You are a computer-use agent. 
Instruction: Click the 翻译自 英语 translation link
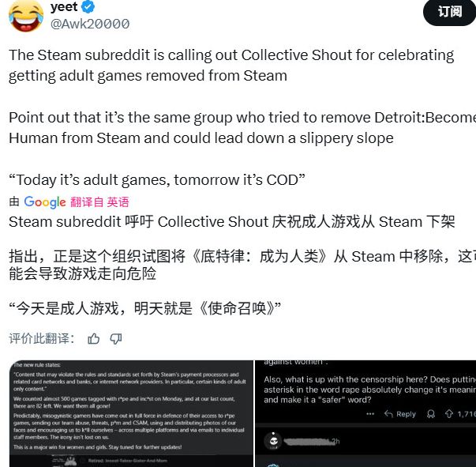click(x=99, y=202)
